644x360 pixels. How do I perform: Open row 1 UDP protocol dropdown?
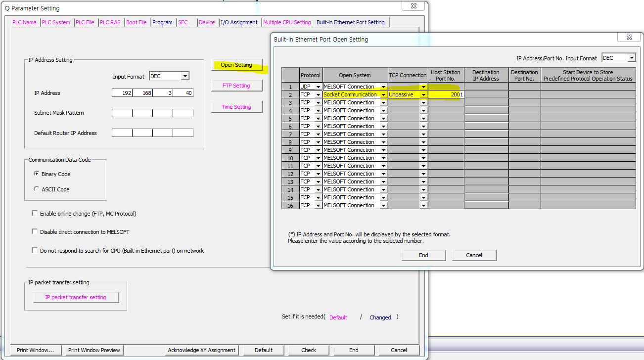pyautogui.click(x=318, y=87)
